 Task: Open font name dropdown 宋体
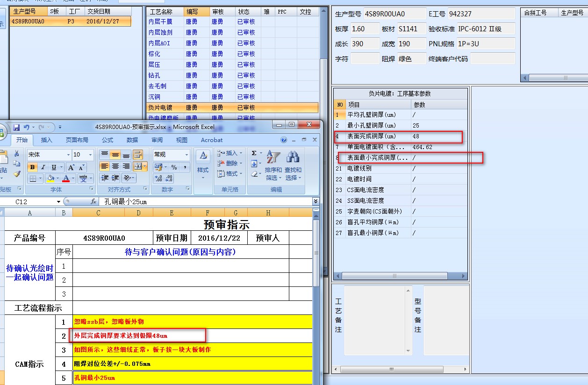point(68,154)
